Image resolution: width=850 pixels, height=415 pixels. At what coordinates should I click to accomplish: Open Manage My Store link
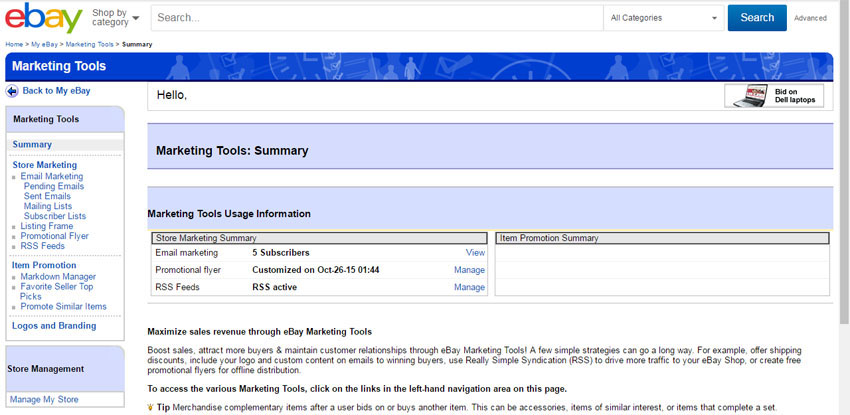[44, 400]
